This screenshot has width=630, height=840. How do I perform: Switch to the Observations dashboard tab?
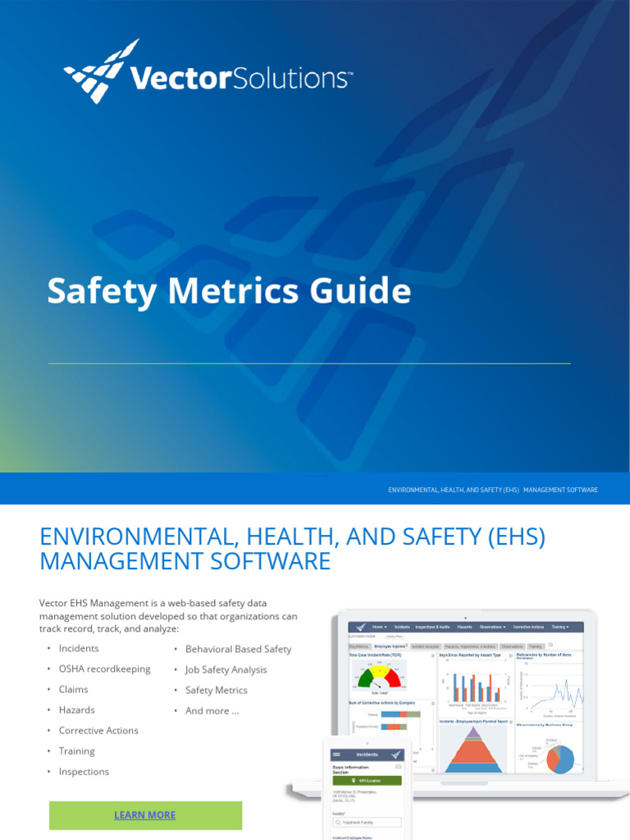(512, 646)
